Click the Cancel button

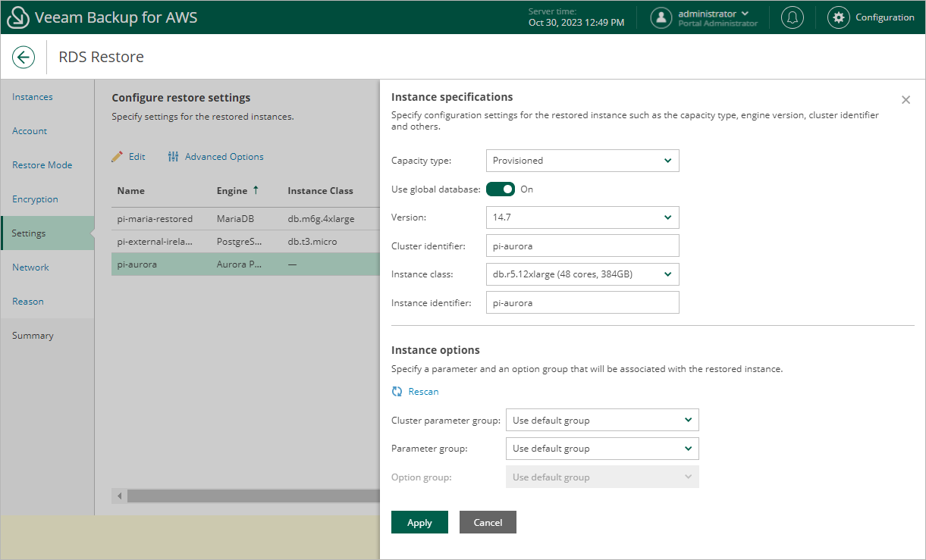488,522
